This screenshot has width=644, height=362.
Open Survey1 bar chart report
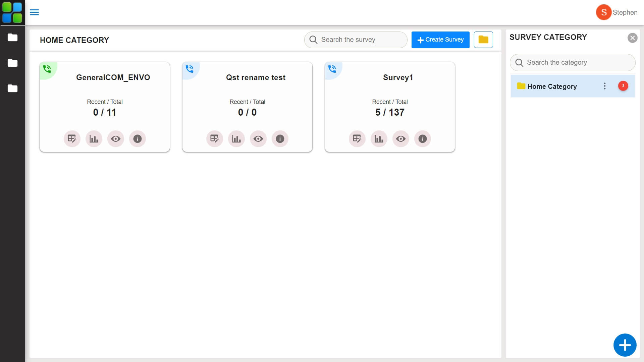tap(379, 139)
